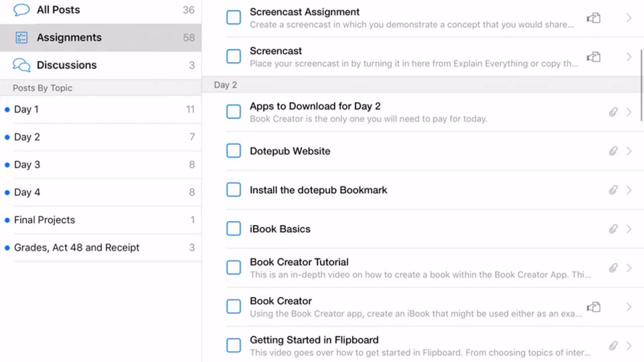Click description 'Using the Book Creator app...'
Screen dimensions: 644x362
click(416, 314)
